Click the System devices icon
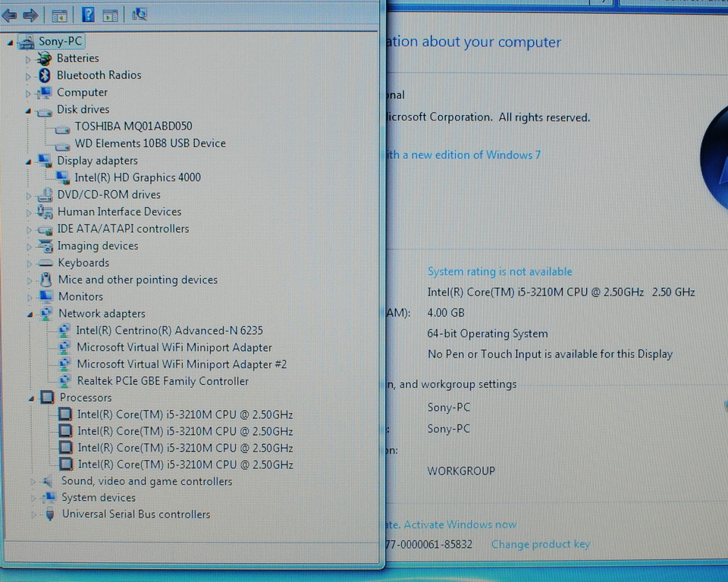This screenshot has height=582, width=728. point(49,498)
